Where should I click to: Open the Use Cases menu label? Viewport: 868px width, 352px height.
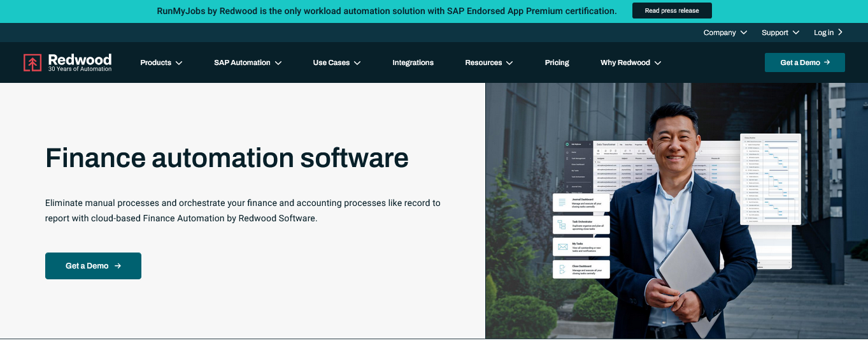(x=331, y=62)
